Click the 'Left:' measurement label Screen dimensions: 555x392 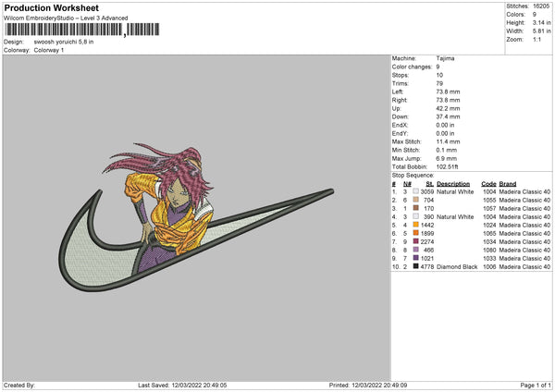[398, 92]
